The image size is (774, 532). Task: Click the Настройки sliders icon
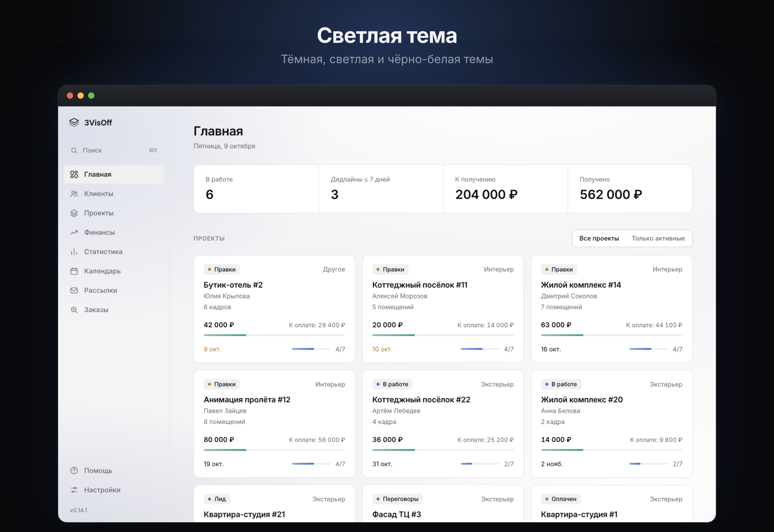(x=74, y=490)
